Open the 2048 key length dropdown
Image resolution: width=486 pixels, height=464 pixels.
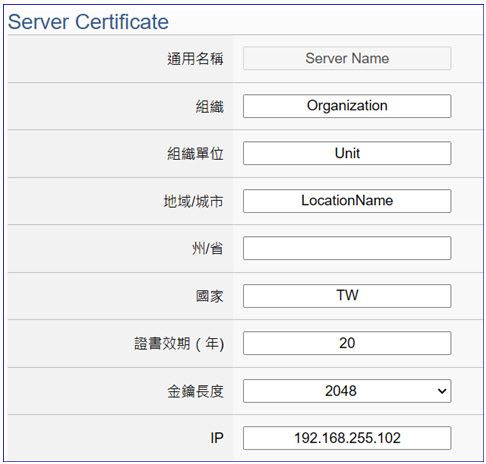(347, 391)
